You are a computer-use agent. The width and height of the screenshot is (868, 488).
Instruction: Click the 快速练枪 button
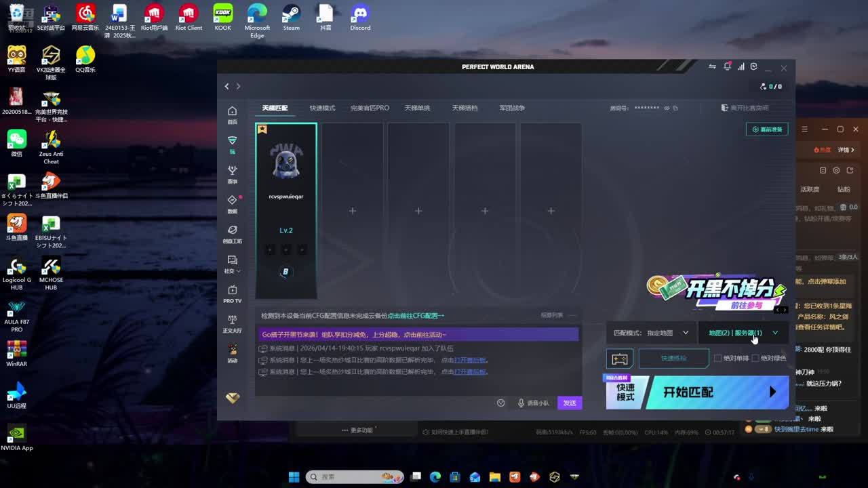coord(673,359)
